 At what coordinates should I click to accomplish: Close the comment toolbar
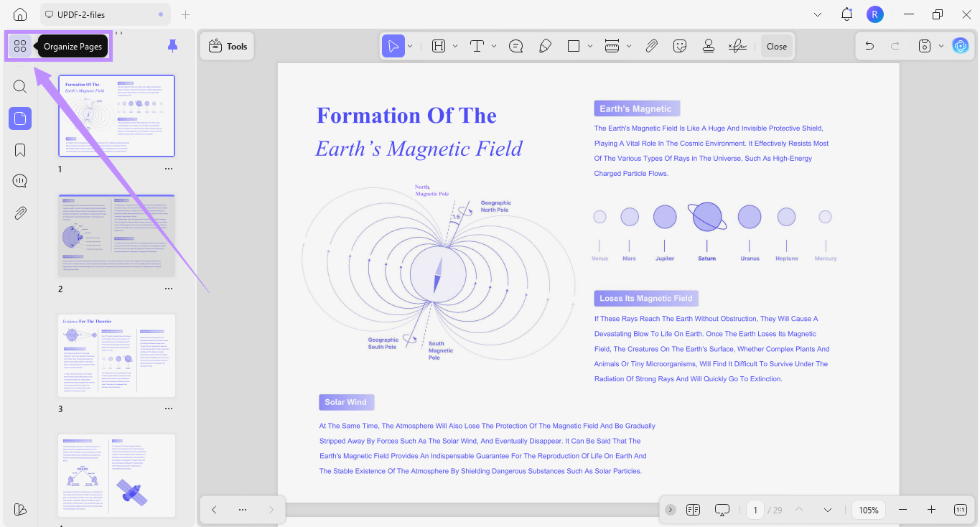coord(777,46)
